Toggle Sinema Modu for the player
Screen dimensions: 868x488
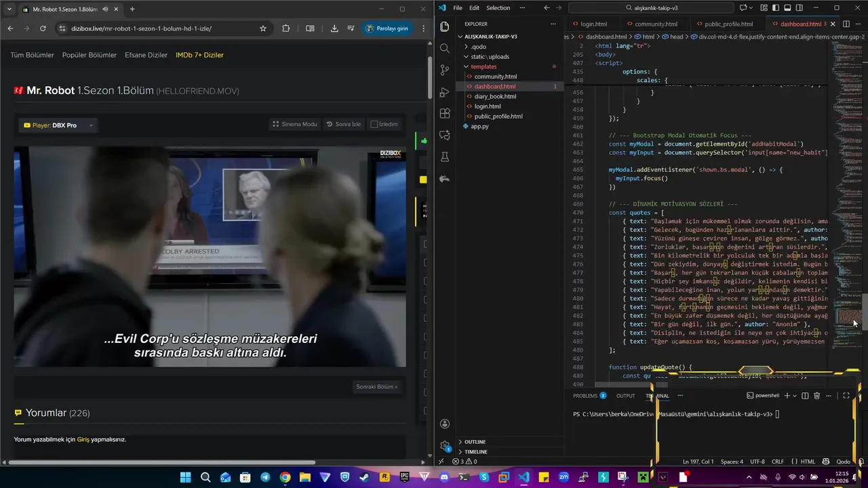coord(295,124)
